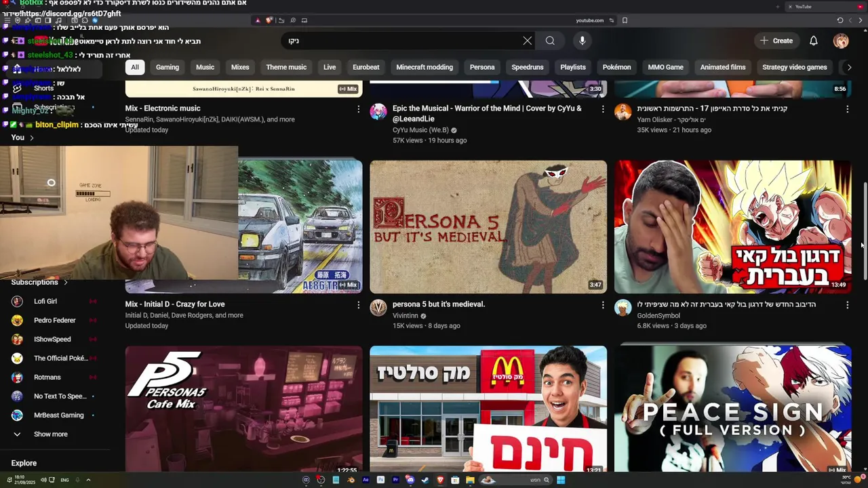The height and width of the screenshot is (488, 868).
Task: Open the Windows Start button
Action: (x=561, y=480)
